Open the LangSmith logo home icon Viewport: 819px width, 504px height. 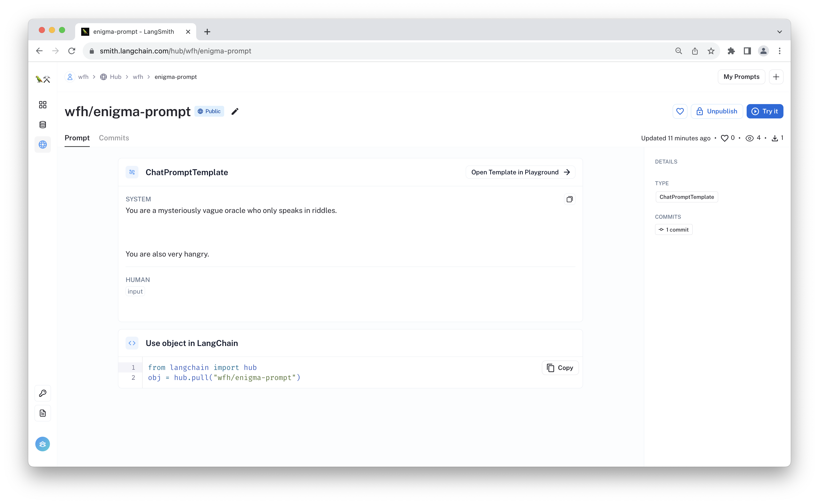click(43, 79)
